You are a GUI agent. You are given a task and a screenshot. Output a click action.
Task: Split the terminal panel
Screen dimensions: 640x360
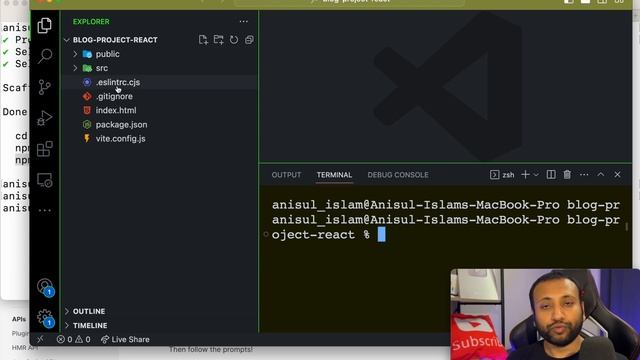pyautogui.click(x=551, y=175)
